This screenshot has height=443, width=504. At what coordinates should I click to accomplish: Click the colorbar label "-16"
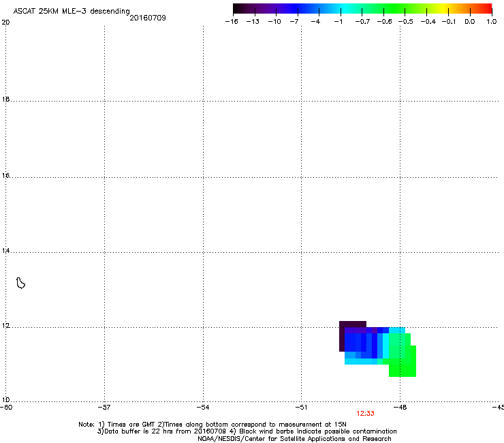point(232,22)
